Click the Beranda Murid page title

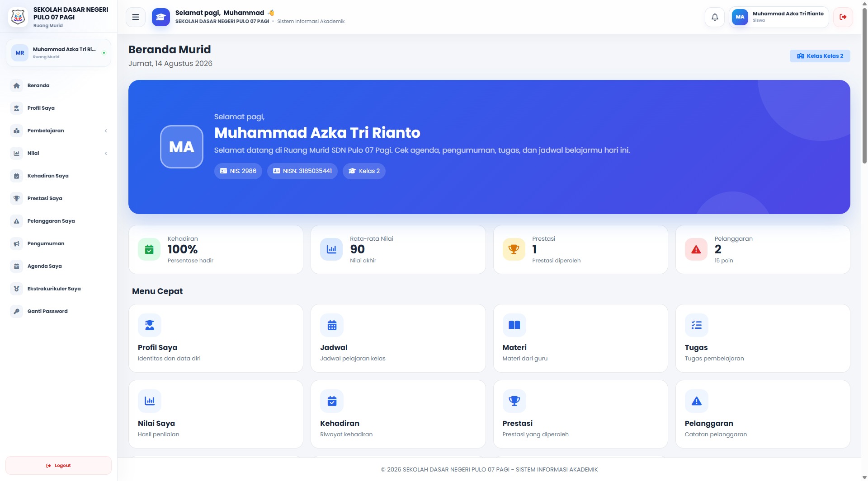pyautogui.click(x=170, y=50)
